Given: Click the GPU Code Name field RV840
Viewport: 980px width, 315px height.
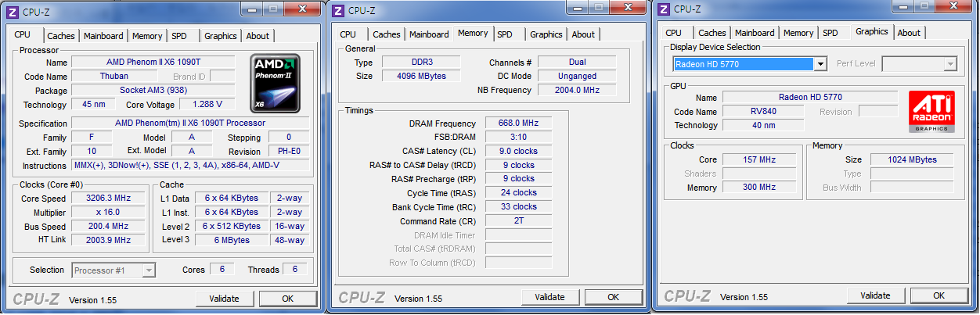Looking at the screenshot, I should [763, 112].
